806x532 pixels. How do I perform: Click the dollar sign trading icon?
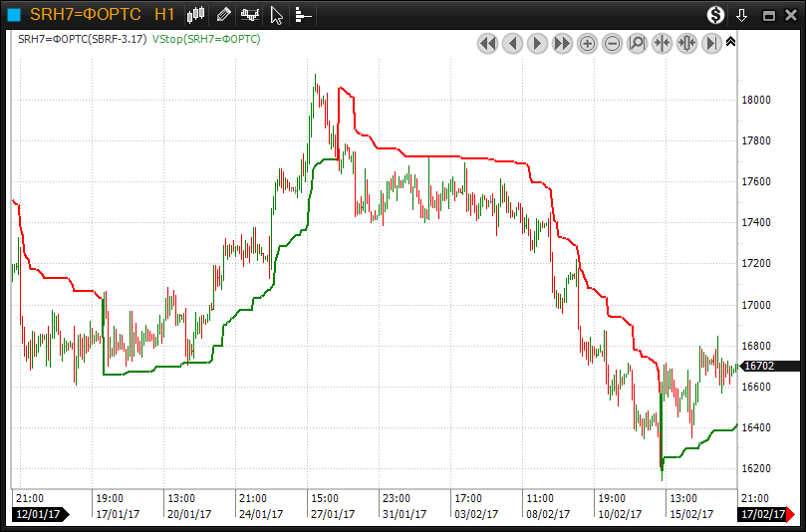[x=715, y=14]
